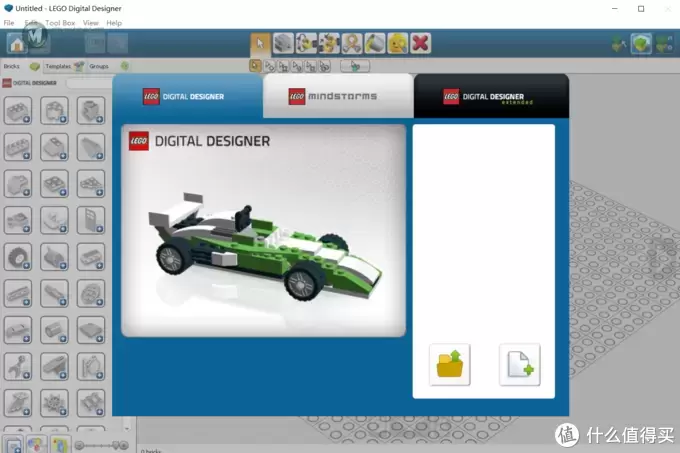680x453 pixels.
Task: Go to the Home screen icon
Action: [x=17, y=43]
